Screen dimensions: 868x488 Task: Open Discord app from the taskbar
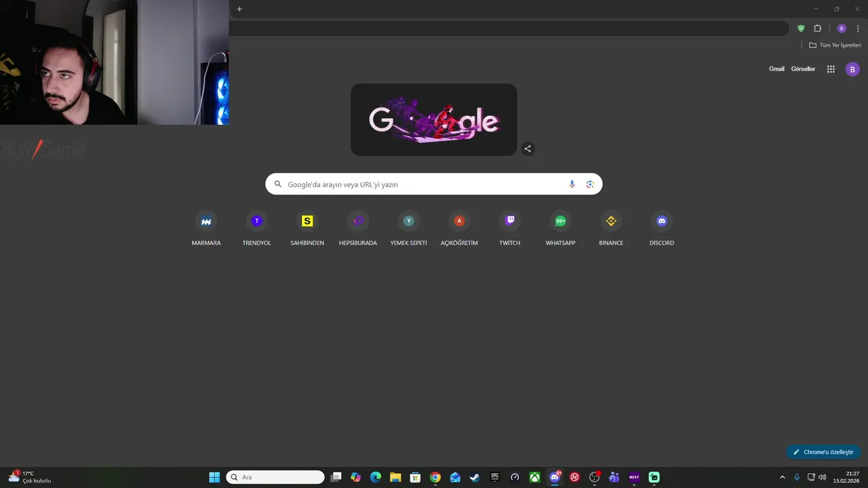[x=555, y=477]
